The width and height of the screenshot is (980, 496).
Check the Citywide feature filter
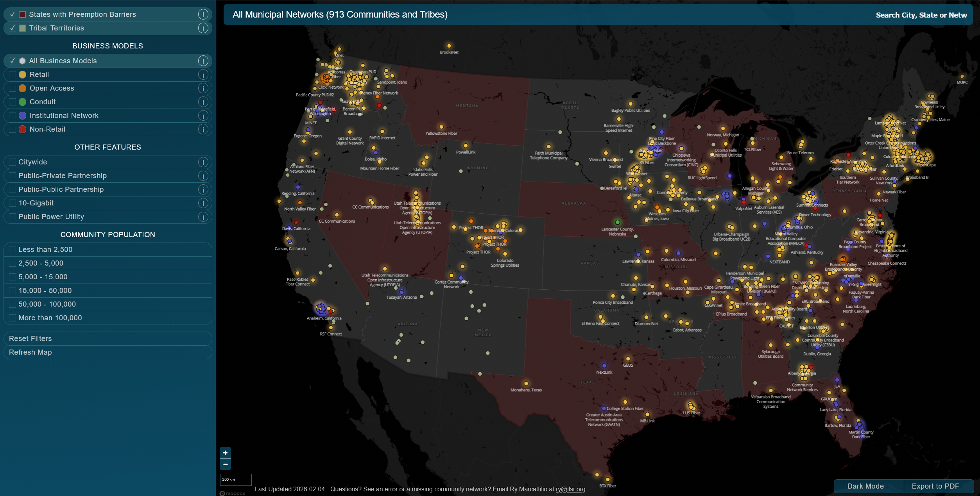tap(13, 162)
